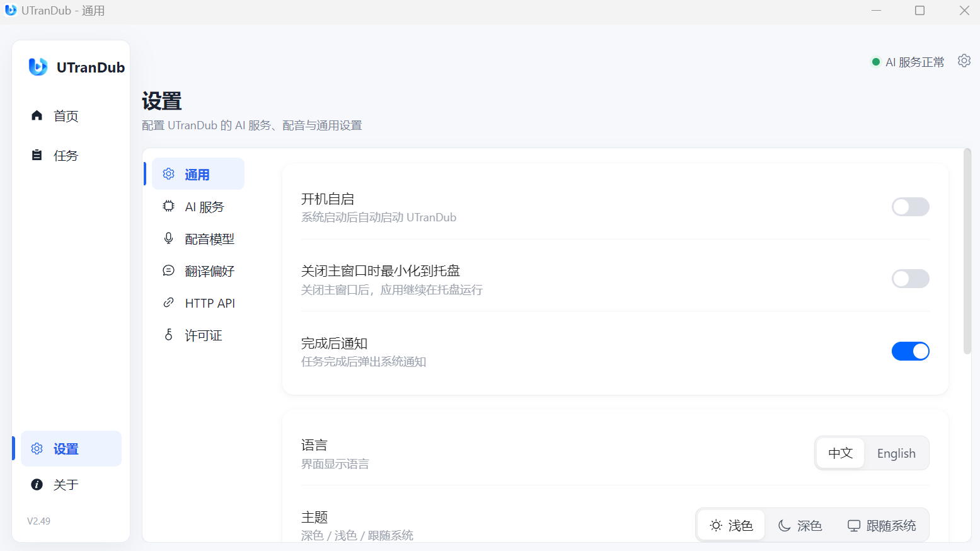Click the UTranDub logo in sidebar
980x551 pixels.
click(38, 67)
